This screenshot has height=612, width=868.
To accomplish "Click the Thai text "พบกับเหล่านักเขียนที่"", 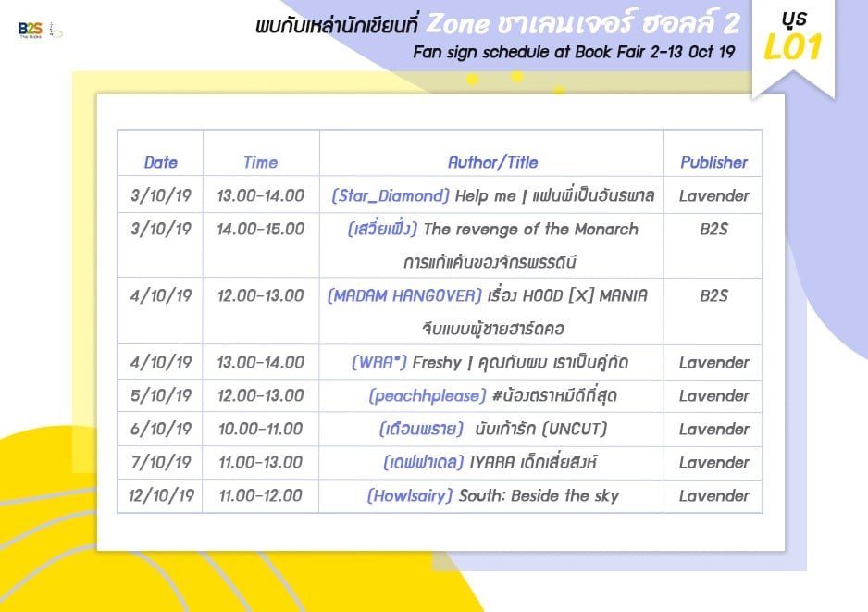I will click(337, 26).
